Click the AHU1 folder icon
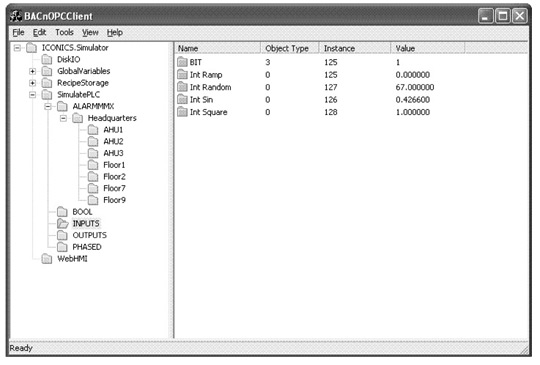The height and width of the screenshot is (365, 540). coord(93,130)
